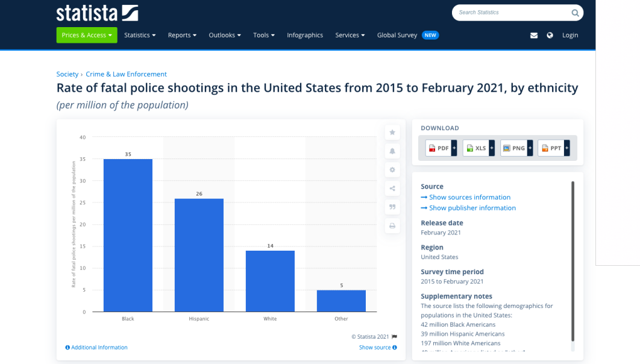Viewport: 640px width, 364px height.
Task: Open the Statistics dropdown menu
Action: click(x=140, y=35)
